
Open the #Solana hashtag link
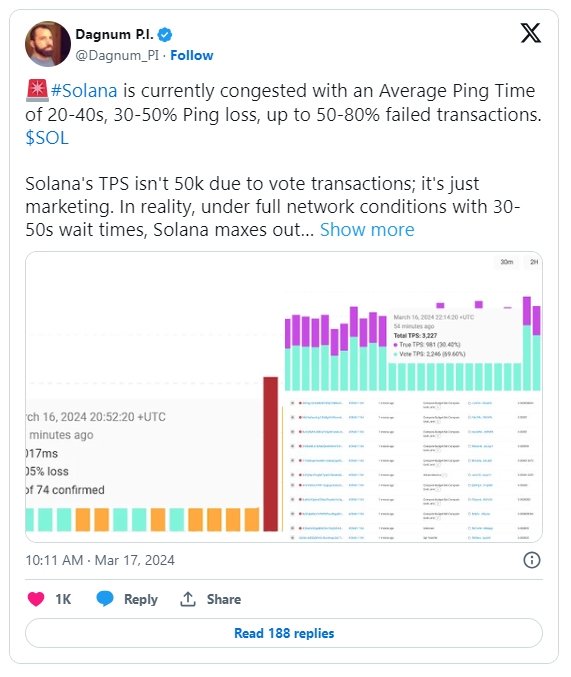pos(84,91)
